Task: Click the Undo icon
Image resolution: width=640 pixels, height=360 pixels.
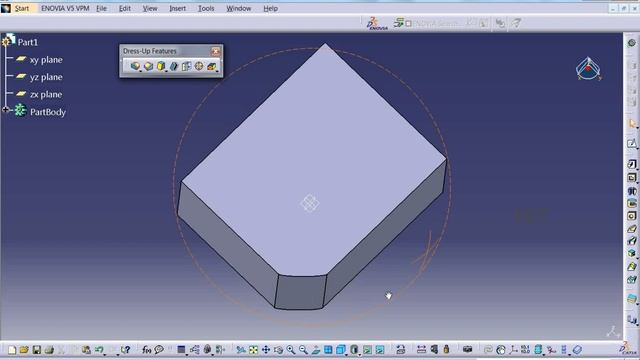Action: (x=98, y=350)
